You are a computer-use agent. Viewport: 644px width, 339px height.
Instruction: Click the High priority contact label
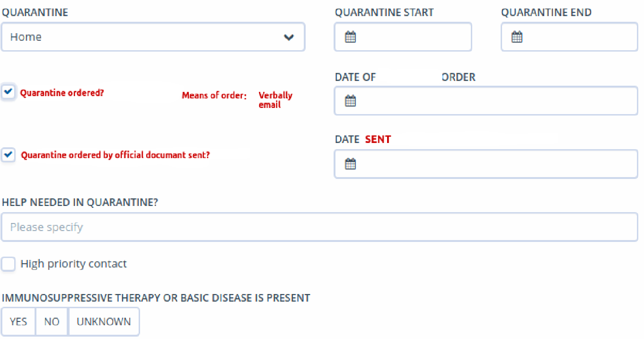[x=74, y=264]
